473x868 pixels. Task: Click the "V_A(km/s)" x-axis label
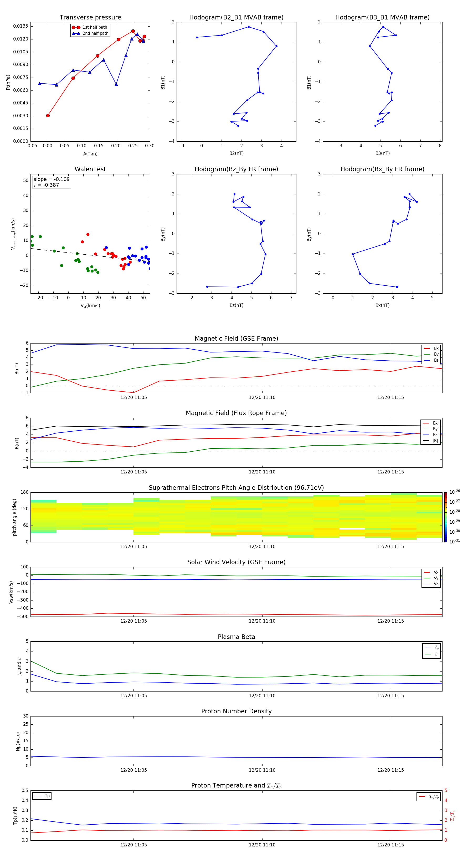90,306
